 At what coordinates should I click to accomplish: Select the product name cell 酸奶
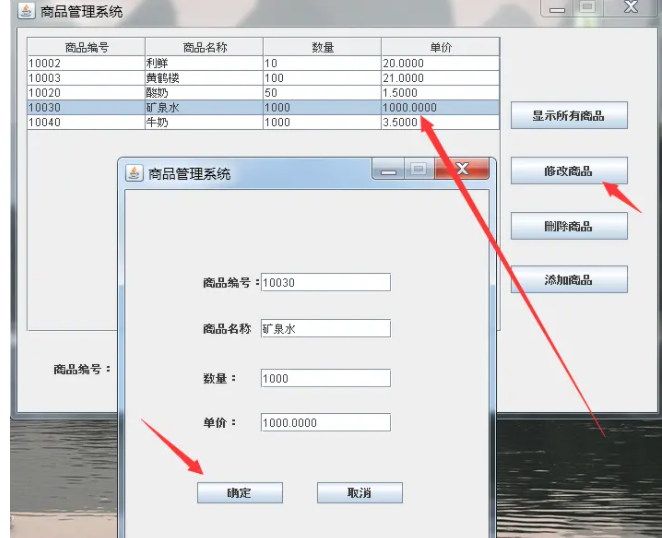click(204, 93)
